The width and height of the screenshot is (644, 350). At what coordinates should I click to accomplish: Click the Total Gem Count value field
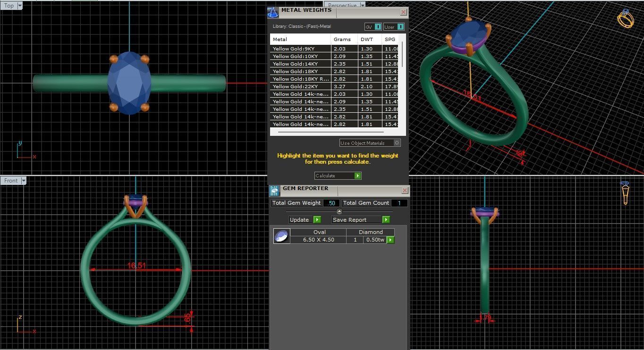click(399, 203)
